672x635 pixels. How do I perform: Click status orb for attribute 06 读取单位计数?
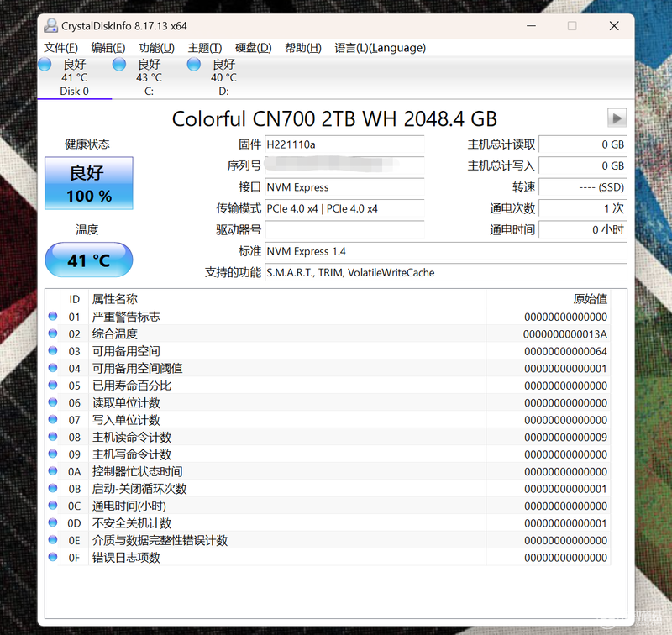coord(53,401)
